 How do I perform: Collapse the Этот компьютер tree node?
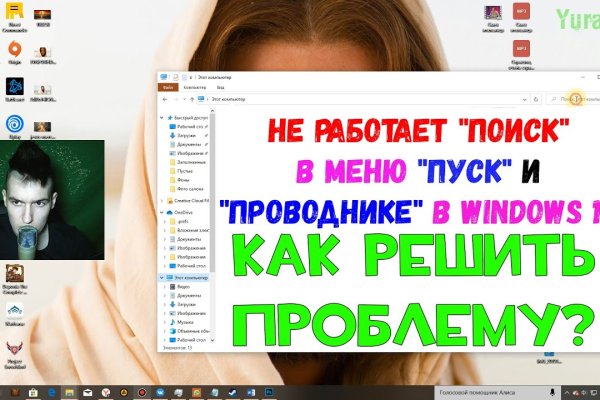(x=163, y=278)
